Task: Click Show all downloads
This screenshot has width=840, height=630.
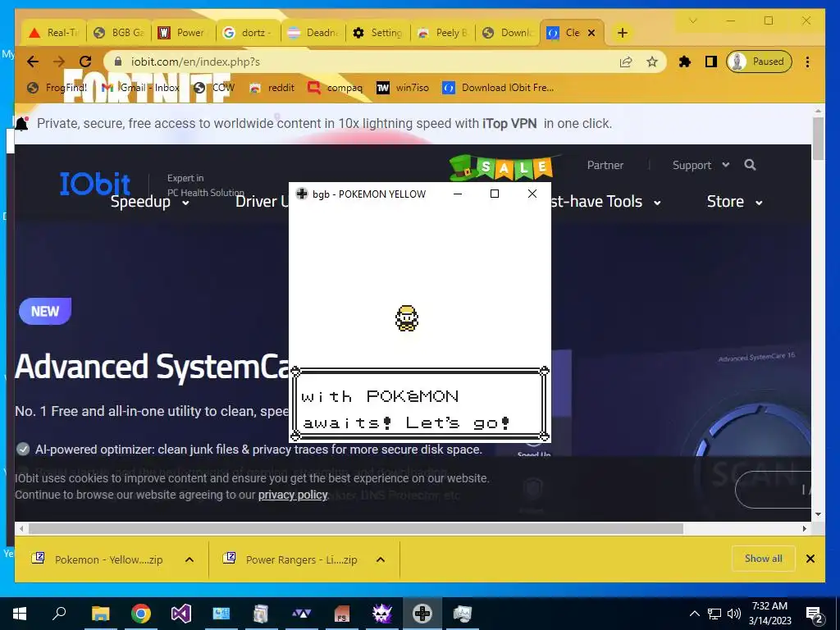Action: (x=764, y=559)
